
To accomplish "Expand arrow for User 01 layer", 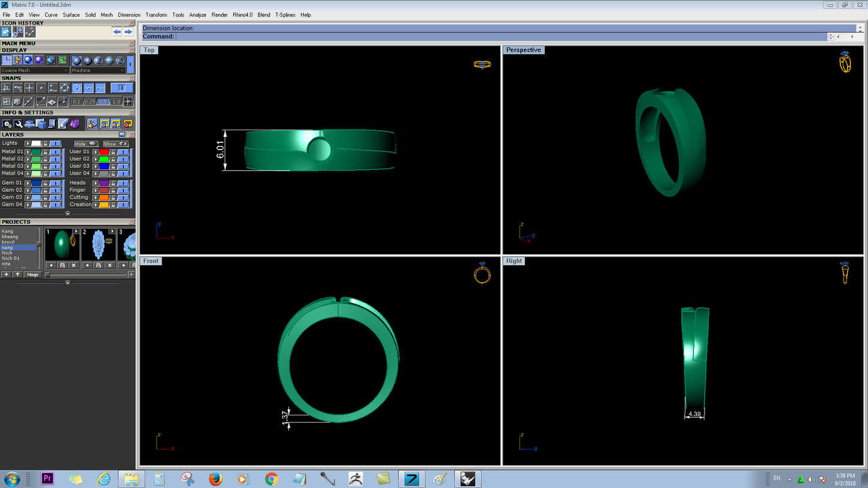I will coord(96,152).
